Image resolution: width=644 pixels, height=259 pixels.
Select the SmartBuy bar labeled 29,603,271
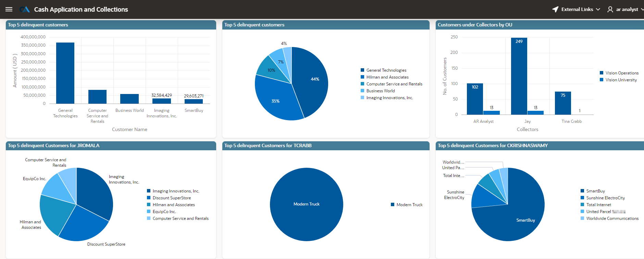pos(194,102)
